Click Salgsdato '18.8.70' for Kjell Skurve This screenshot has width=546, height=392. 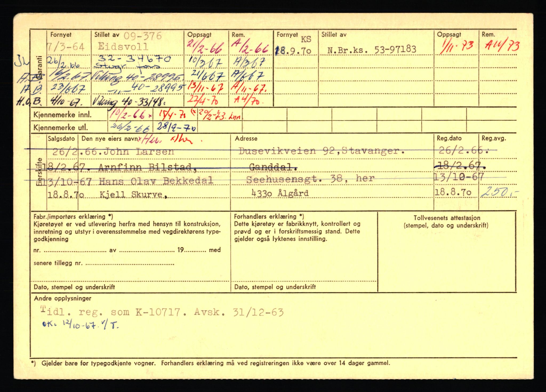66,195
